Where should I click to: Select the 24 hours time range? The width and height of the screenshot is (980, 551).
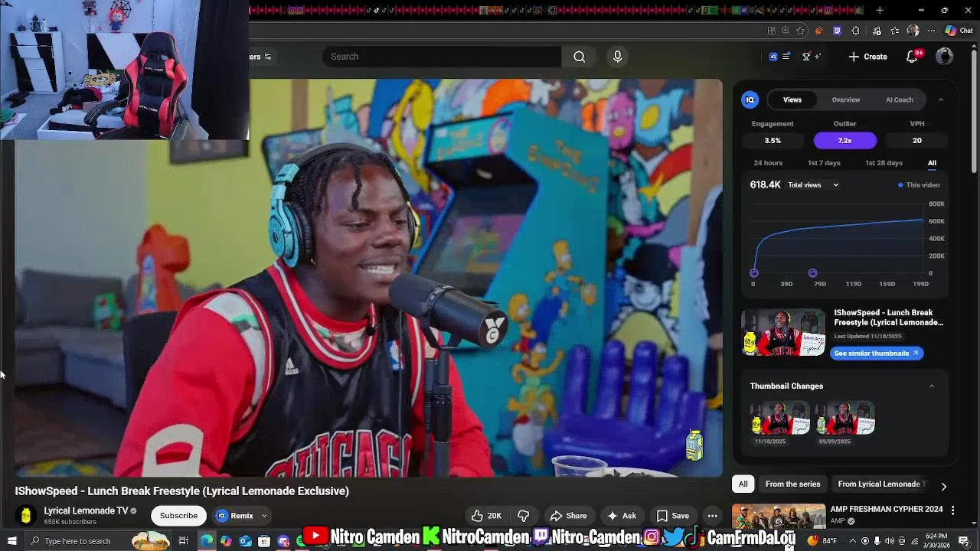coord(768,163)
